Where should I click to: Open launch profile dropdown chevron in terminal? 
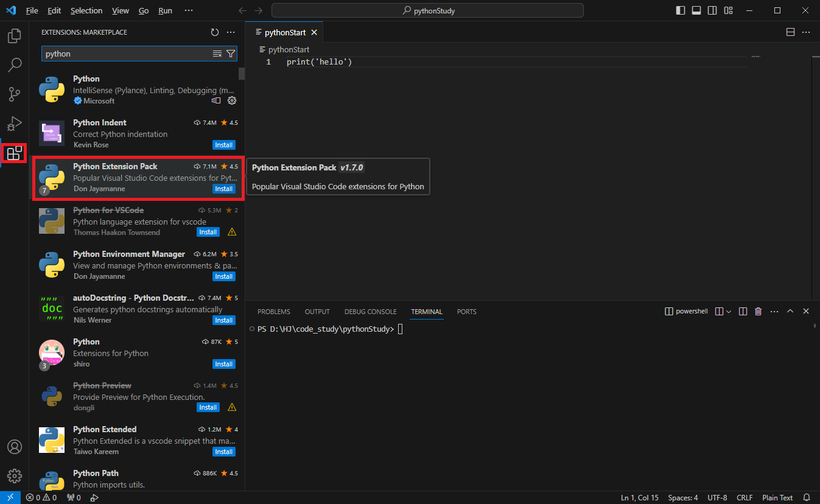(x=729, y=312)
